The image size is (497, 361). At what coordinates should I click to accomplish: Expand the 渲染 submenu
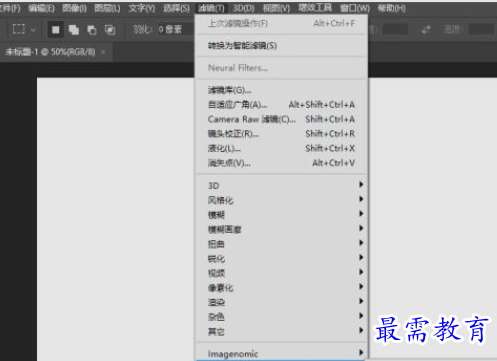281,302
